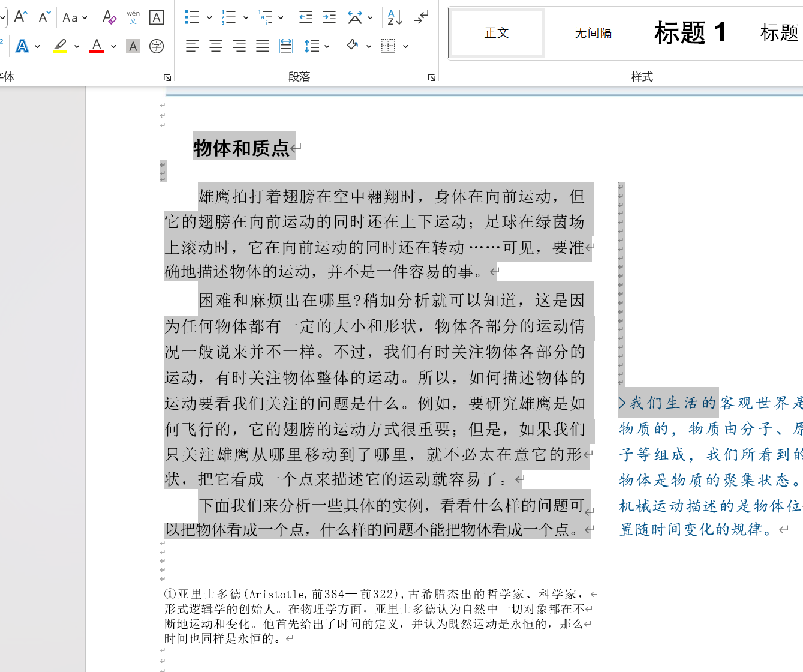Apply borders to selection
This screenshot has width=803, height=672.
tap(389, 46)
